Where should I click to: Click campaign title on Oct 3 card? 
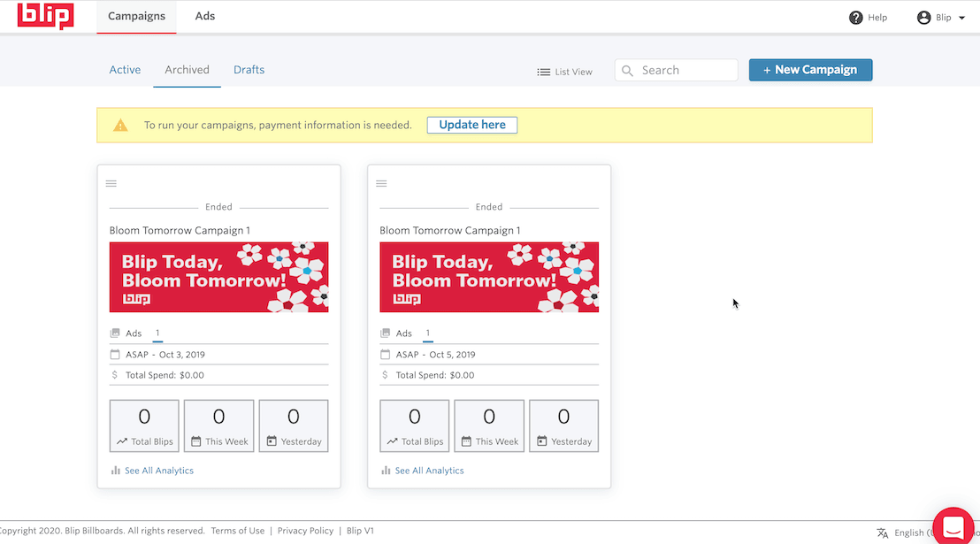coord(180,230)
